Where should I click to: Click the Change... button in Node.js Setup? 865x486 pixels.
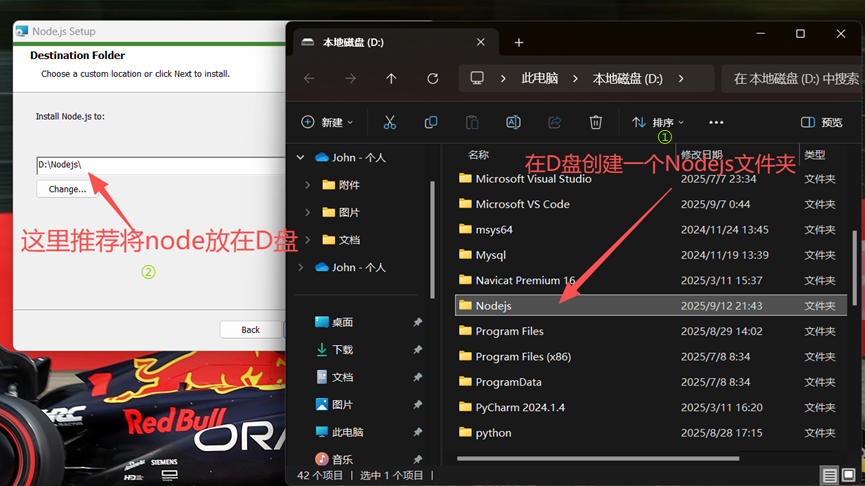coord(67,189)
